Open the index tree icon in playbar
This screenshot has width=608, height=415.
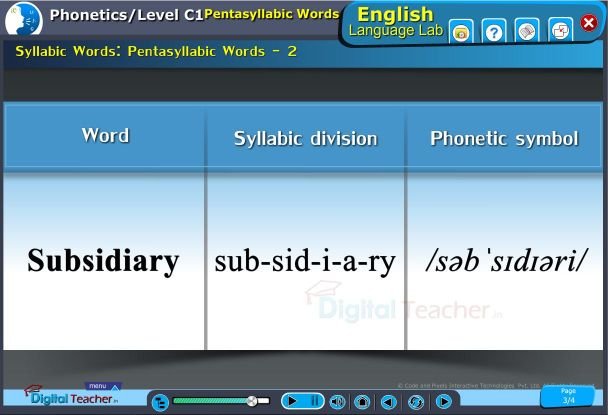click(160, 402)
